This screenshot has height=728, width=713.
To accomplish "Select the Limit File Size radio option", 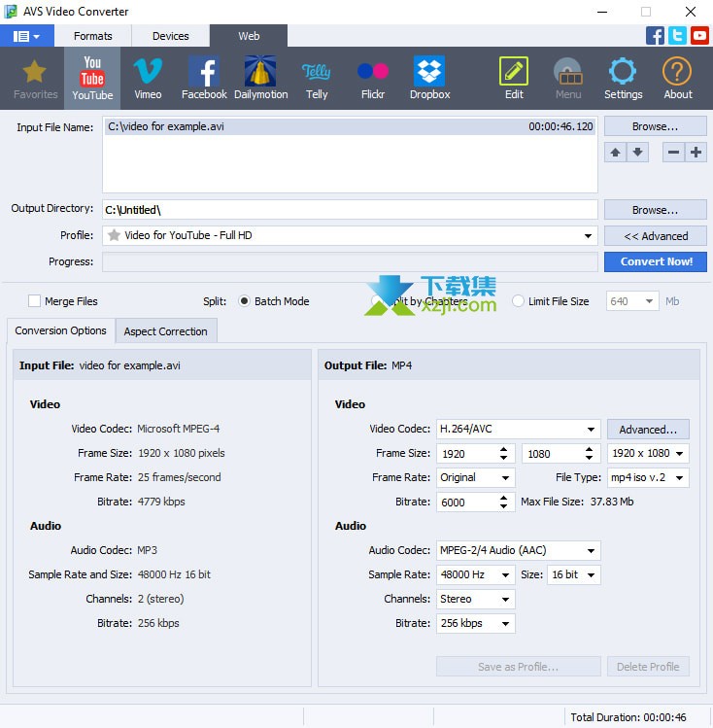I will tap(518, 301).
